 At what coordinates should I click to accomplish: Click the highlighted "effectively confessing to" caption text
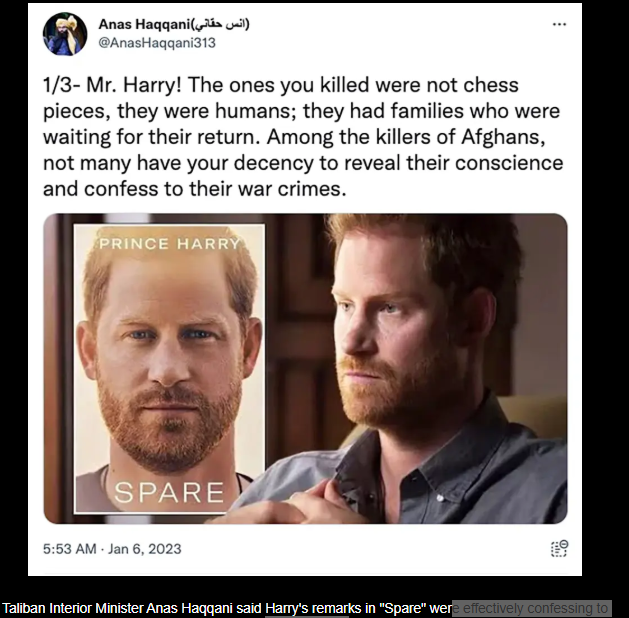coord(531,608)
